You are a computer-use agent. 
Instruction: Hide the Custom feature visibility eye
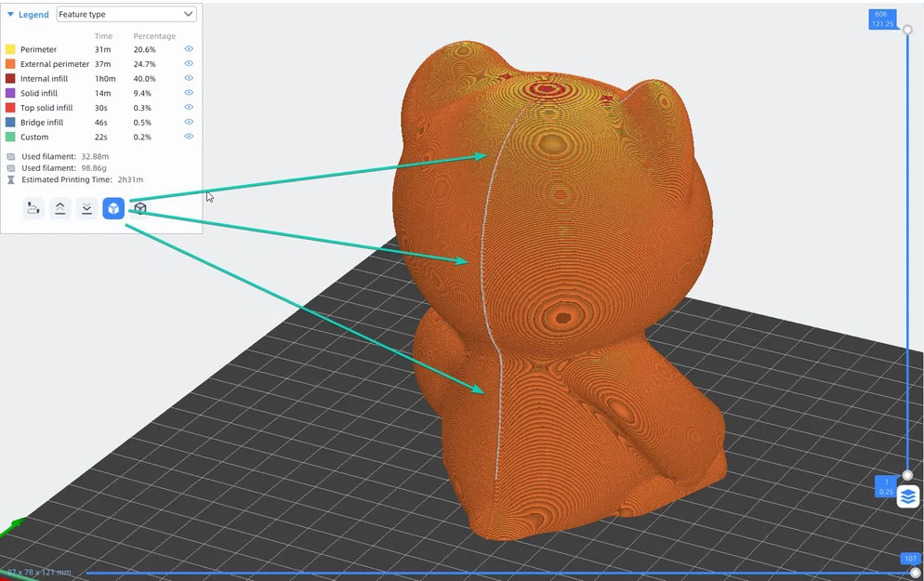[189, 136]
